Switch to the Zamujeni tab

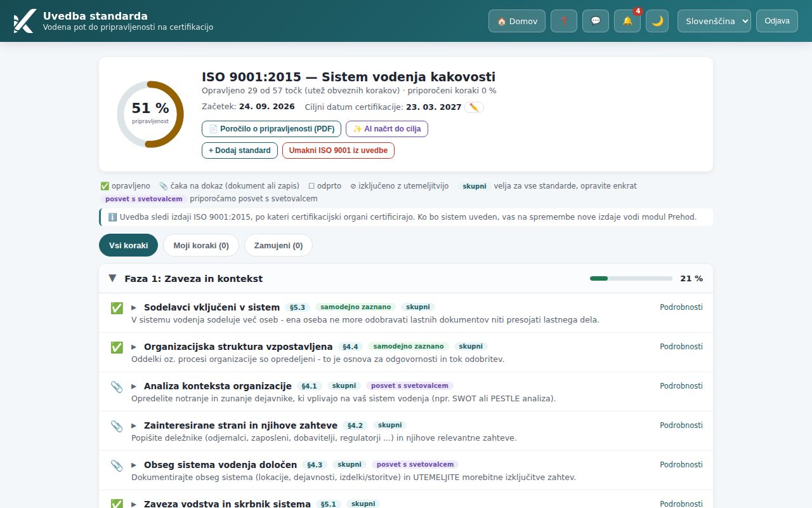(x=278, y=245)
